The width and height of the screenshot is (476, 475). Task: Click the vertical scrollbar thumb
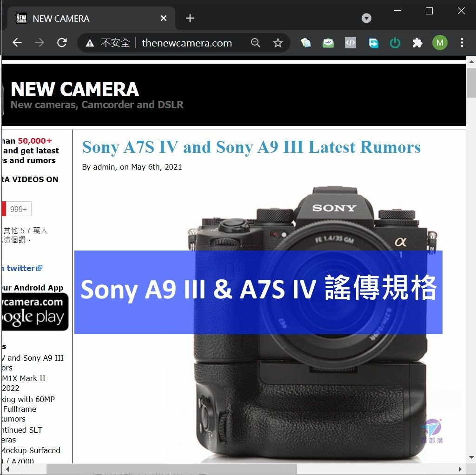(x=471, y=83)
